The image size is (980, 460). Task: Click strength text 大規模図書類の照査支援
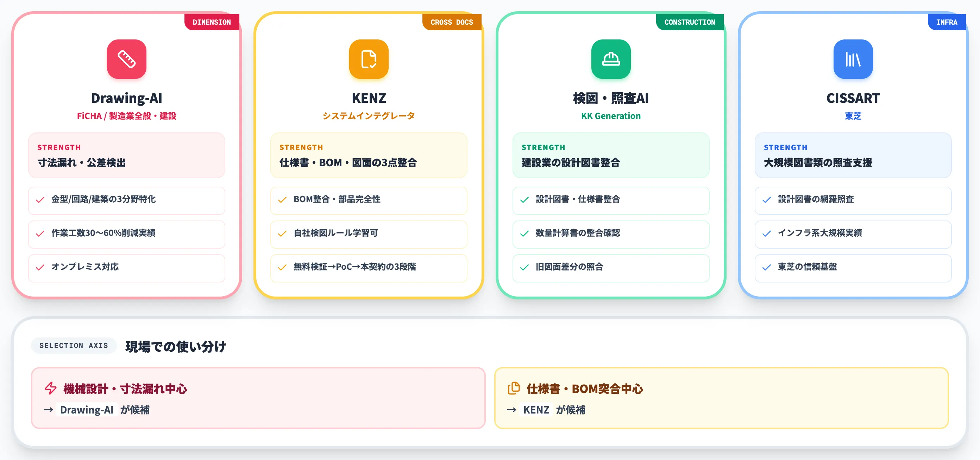coord(818,163)
